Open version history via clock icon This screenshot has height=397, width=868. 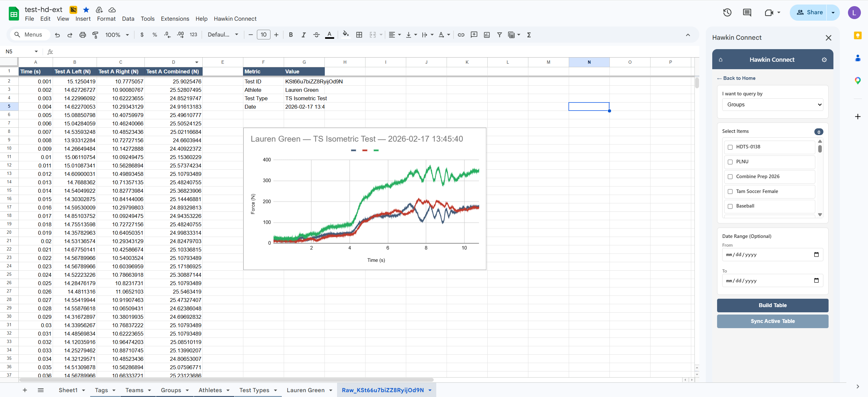pyautogui.click(x=727, y=13)
